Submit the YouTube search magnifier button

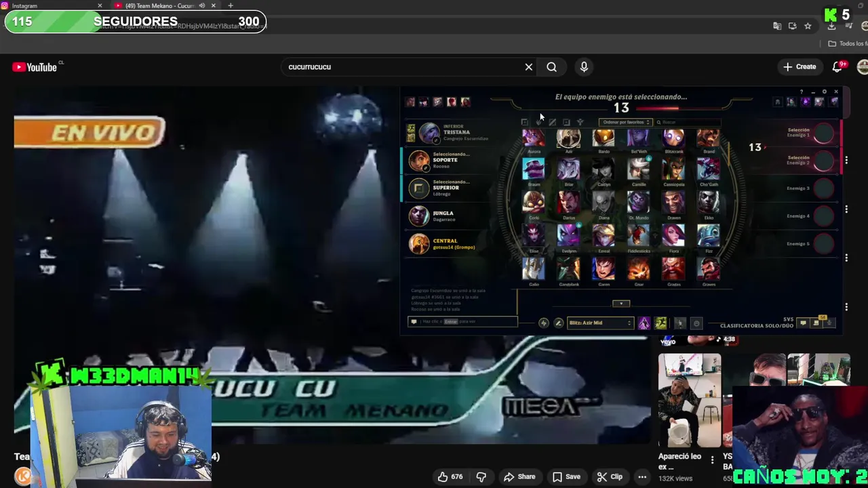[551, 66]
